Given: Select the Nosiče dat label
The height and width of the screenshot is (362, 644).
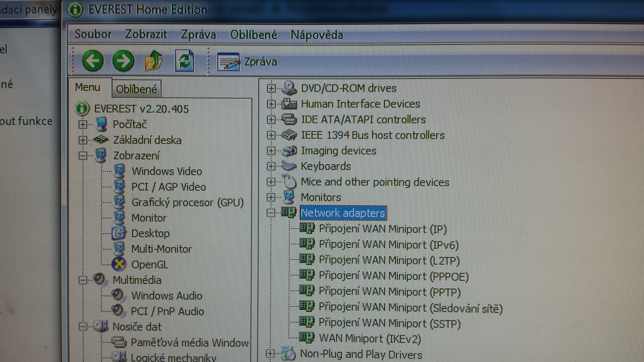Looking at the screenshot, I should click(x=137, y=327).
